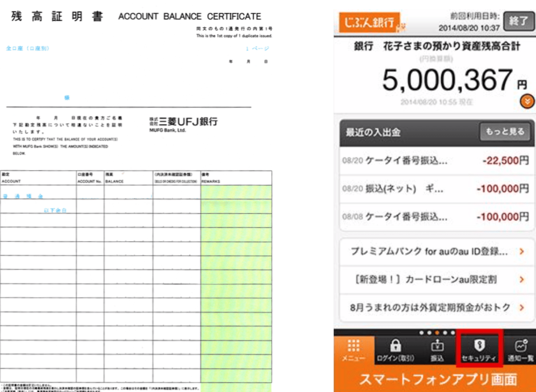Tap the もっと見る button
The height and width of the screenshot is (392, 536).
point(505,131)
